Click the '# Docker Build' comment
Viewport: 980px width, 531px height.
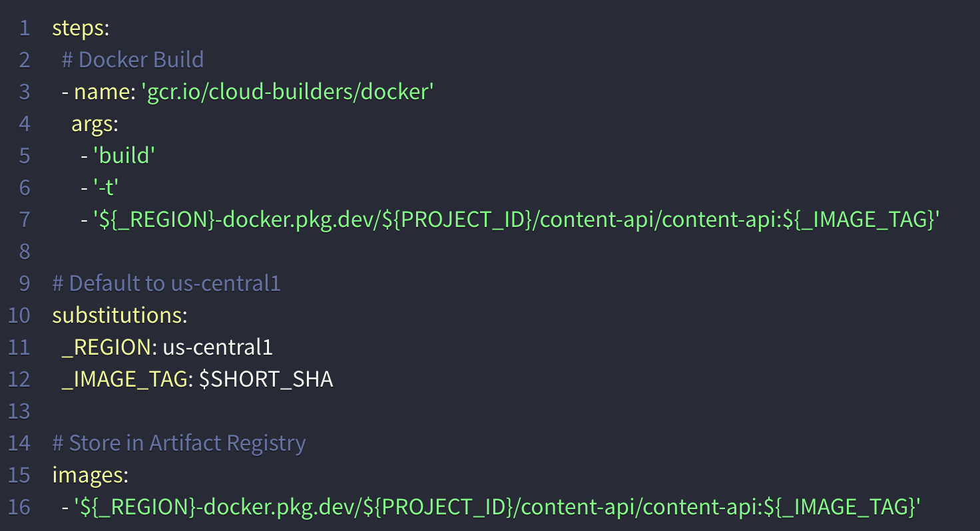[132, 60]
